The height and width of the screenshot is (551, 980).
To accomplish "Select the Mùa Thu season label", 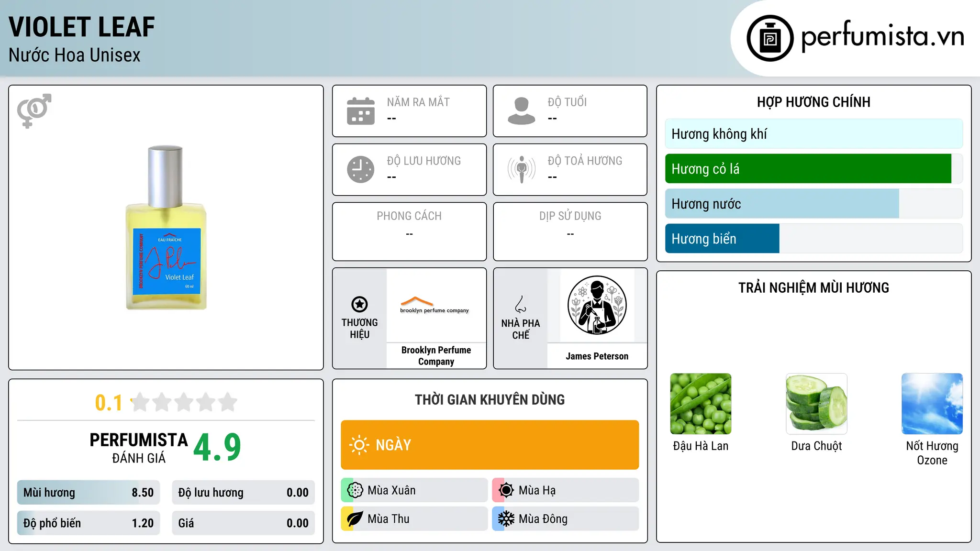I will (x=389, y=519).
